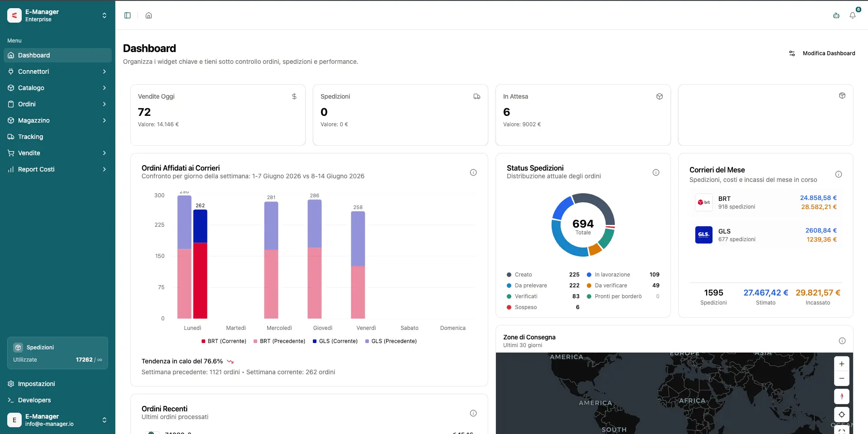Expand the Magazzino submenu chevron
868x434 pixels.
point(104,120)
